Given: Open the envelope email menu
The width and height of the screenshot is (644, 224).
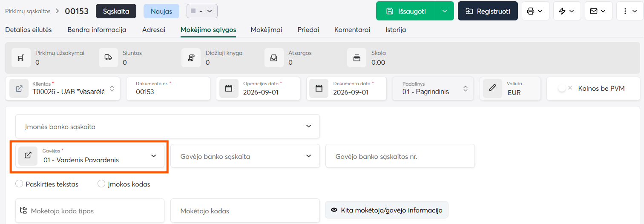Looking at the screenshot, I should pyautogui.click(x=598, y=11).
